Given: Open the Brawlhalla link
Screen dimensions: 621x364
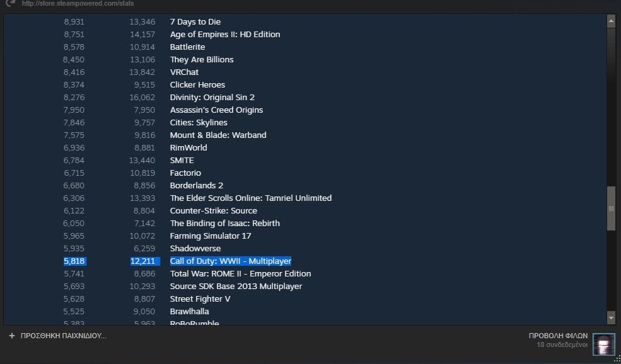Looking at the screenshot, I should point(189,311).
